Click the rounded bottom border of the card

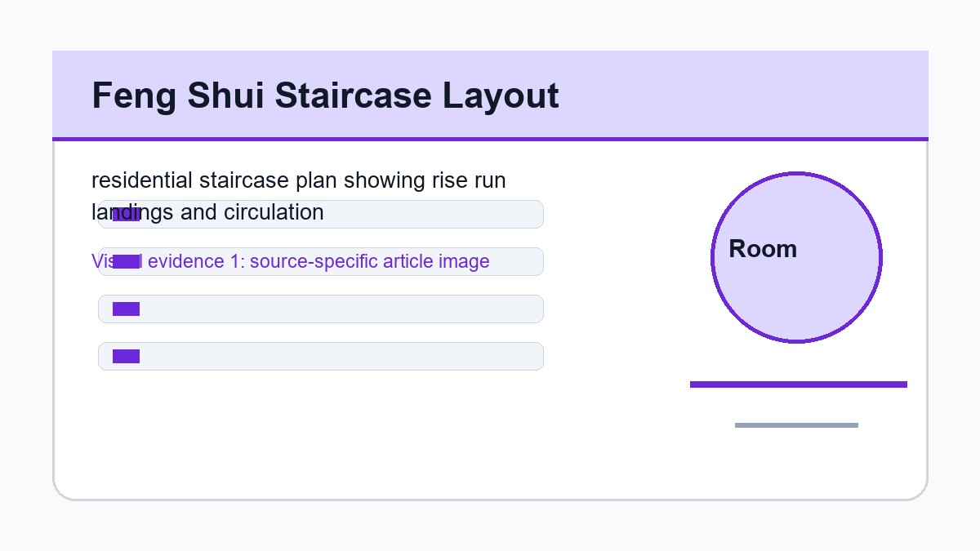pos(490,499)
